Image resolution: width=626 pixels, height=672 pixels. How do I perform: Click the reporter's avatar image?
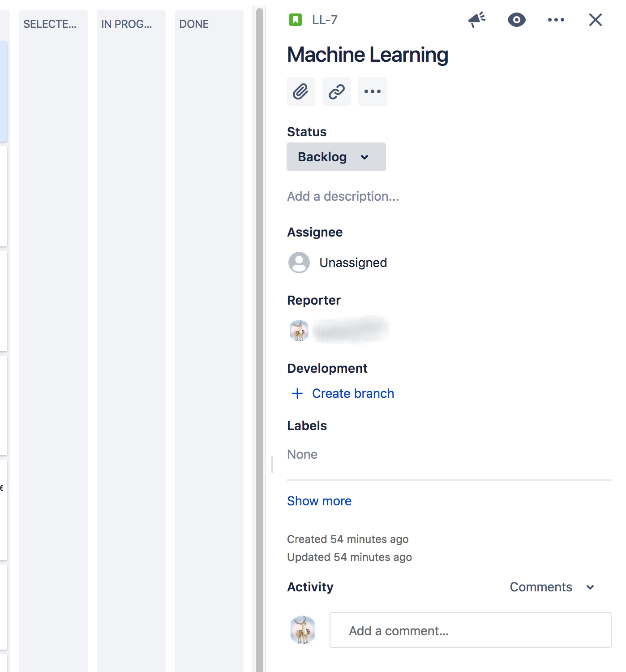click(x=299, y=331)
